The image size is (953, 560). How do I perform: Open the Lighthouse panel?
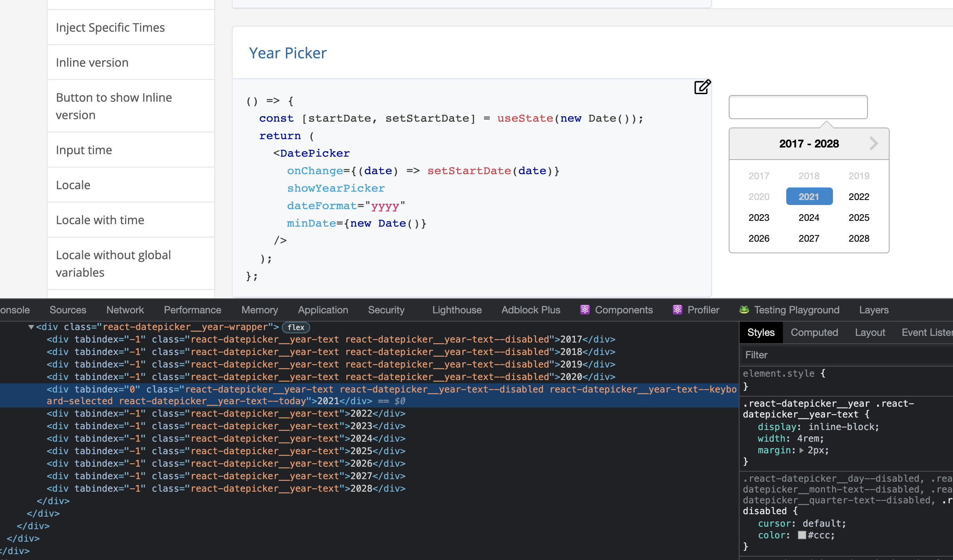pyautogui.click(x=456, y=310)
